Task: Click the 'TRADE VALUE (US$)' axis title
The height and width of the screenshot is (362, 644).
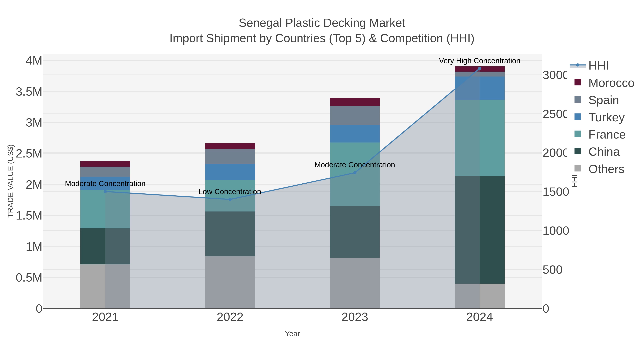Action: (x=11, y=181)
